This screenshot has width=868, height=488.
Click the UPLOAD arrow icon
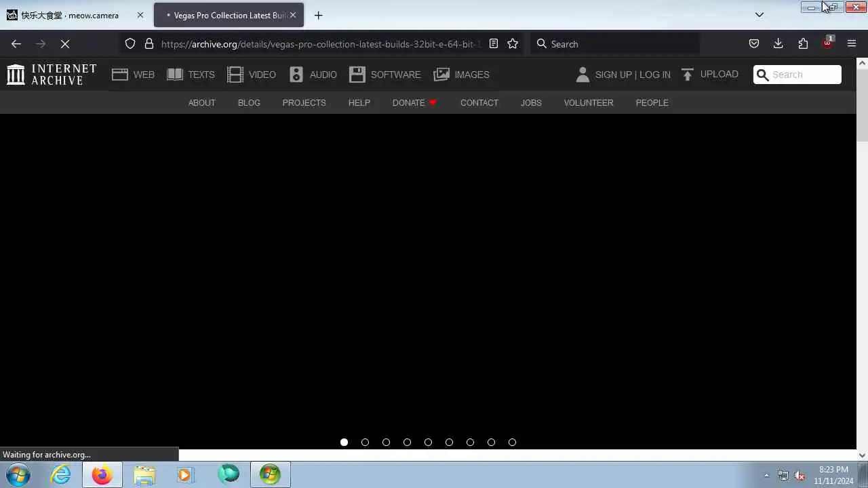pos(688,75)
